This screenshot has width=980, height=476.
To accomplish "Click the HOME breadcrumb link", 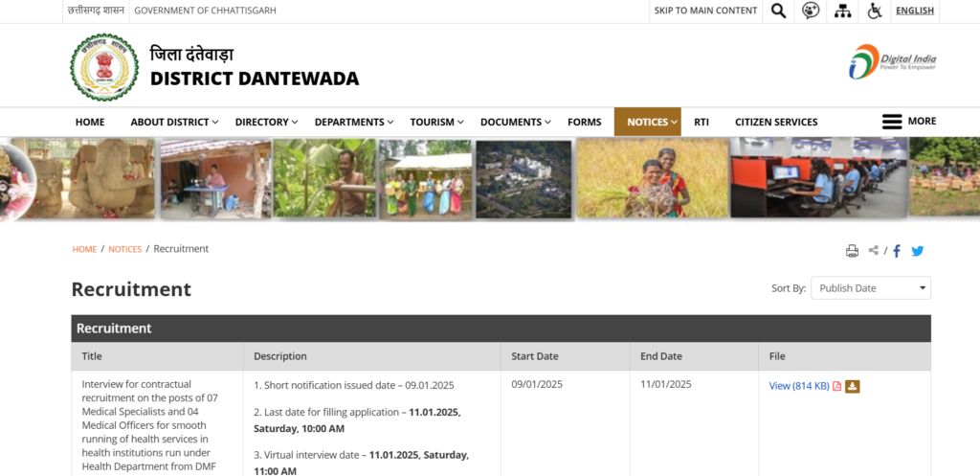I will click(84, 249).
